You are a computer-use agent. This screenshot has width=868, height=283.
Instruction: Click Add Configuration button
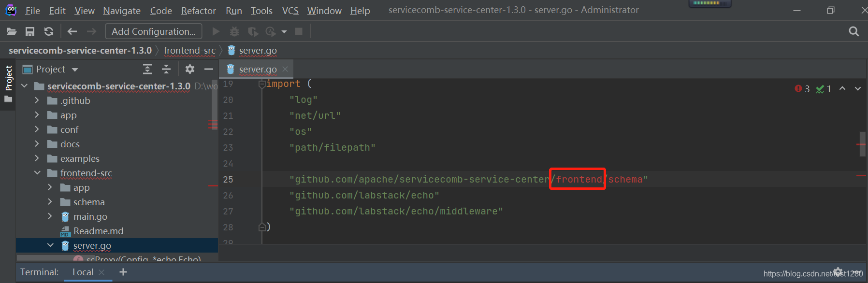click(x=154, y=31)
